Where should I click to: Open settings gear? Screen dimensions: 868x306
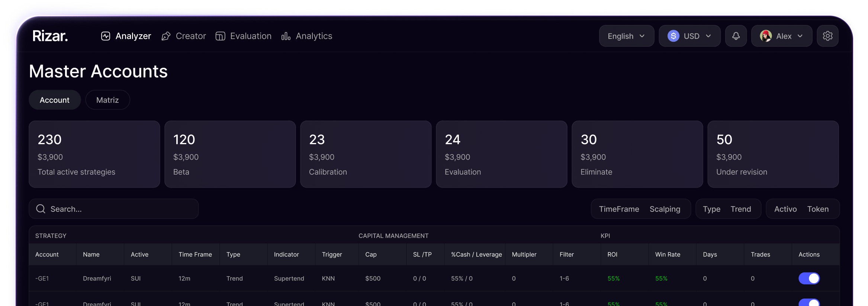point(827,36)
